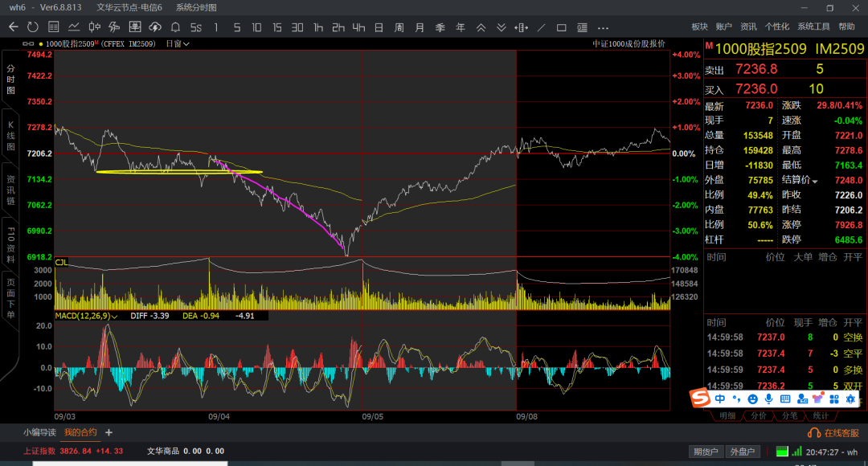Screen dimensions: 868x466
Task: Switch to candlestick K-line chart icon
Action: click(95, 27)
